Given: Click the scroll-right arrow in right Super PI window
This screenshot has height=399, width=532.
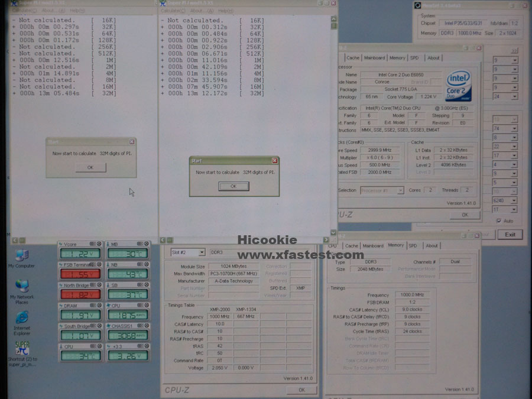Looking at the screenshot, I should click(x=326, y=240).
